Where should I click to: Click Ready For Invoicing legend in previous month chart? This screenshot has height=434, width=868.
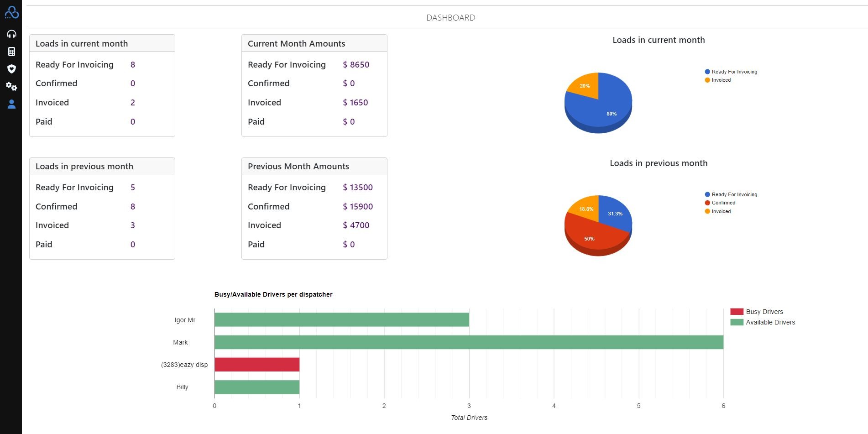pyautogui.click(x=731, y=194)
